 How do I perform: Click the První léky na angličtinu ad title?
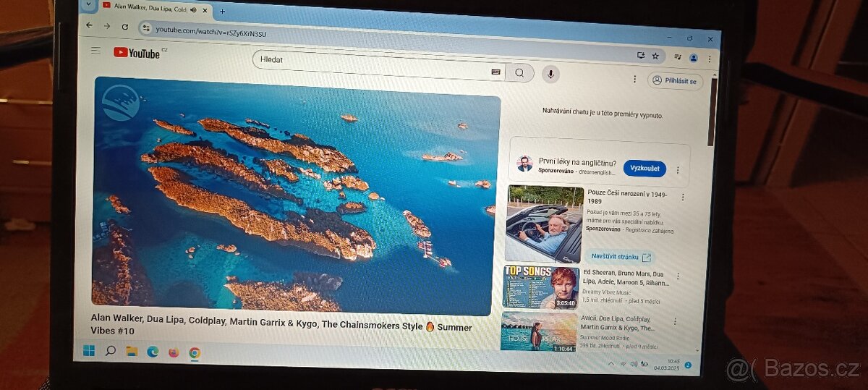[x=577, y=162]
